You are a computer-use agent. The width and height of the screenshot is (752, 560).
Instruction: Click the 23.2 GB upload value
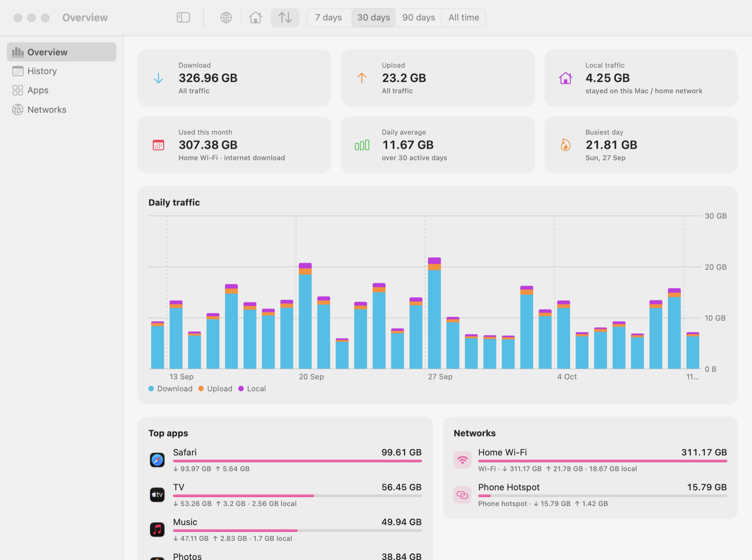(404, 78)
